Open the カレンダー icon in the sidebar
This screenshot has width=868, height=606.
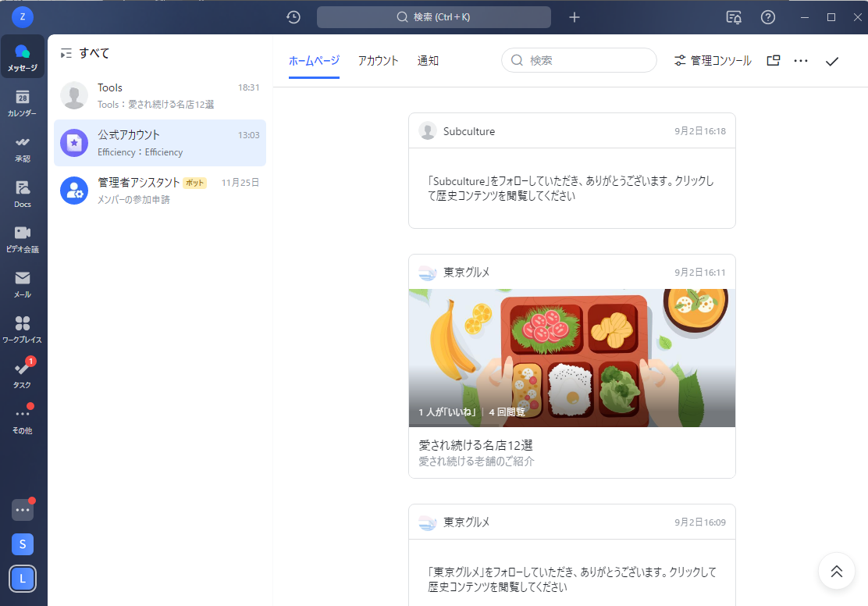[22, 100]
